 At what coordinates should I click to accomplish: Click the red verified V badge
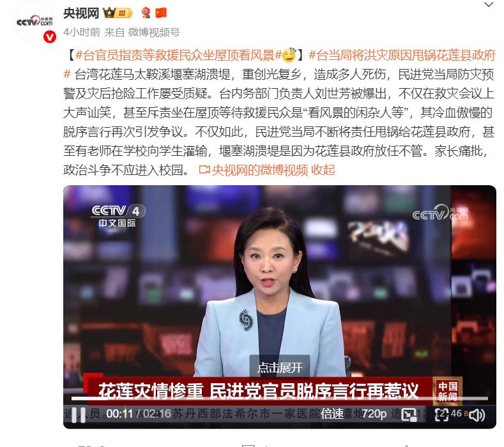coord(49,37)
